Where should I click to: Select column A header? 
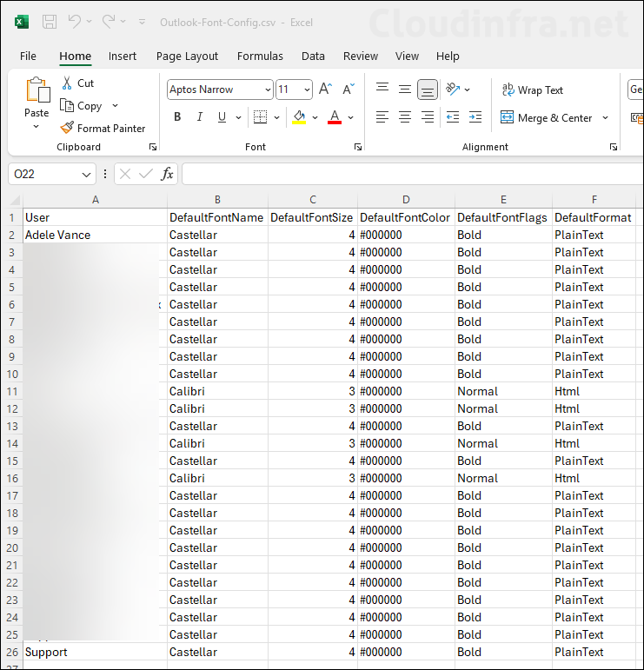click(96, 200)
